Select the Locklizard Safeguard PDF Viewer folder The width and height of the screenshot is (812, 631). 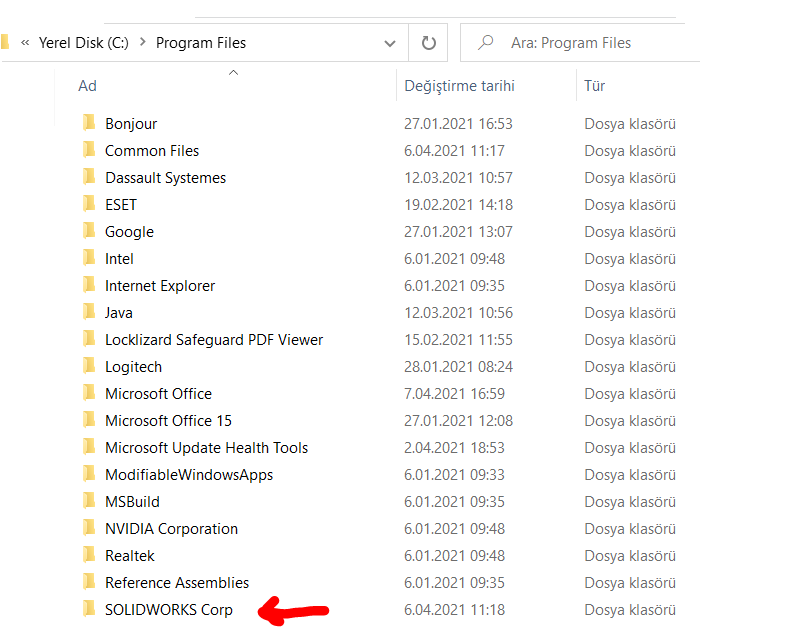214,339
